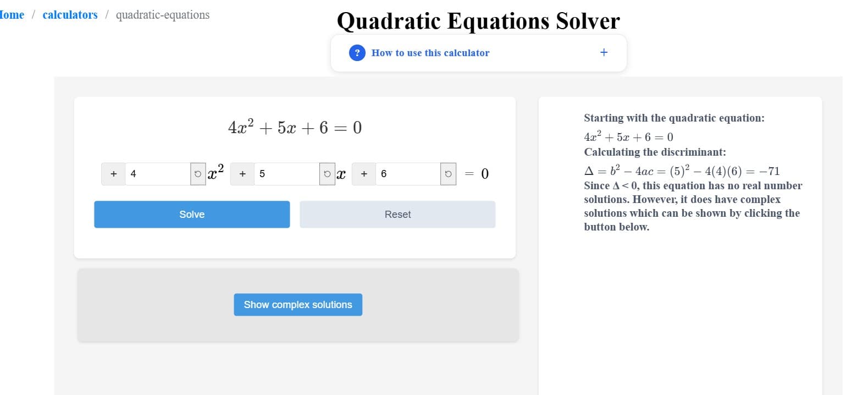Toggle the sign of the x² coefficient
The width and height of the screenshot is (868, 395).
coord(113,173)
